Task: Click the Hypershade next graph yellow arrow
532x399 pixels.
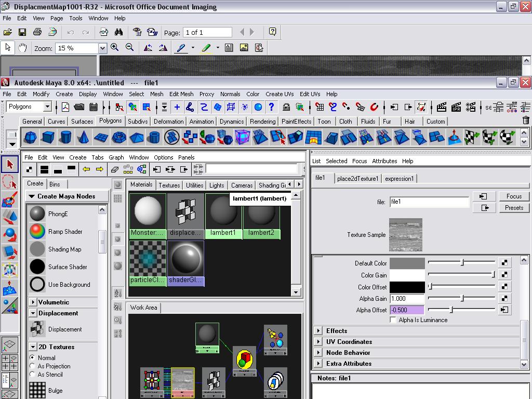Action: point(99,169)
